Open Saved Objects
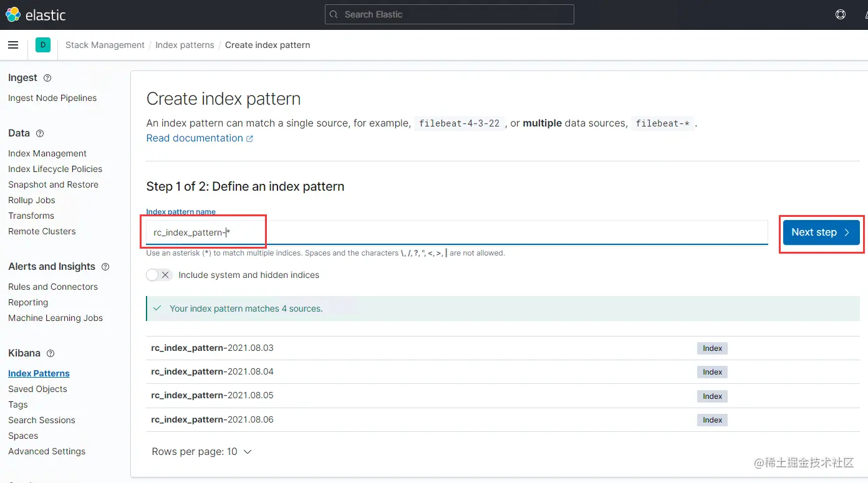 coord(37,389)
